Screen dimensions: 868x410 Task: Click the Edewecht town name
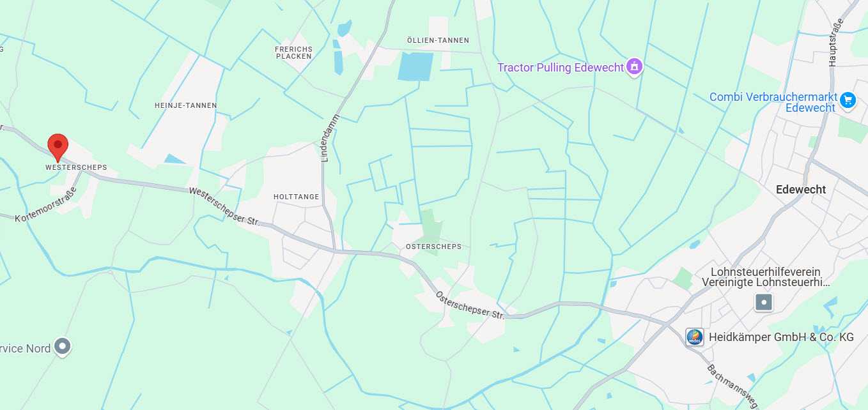(801, 190)
